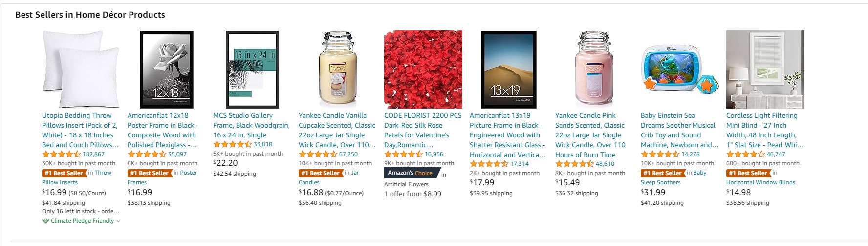Open the Poster Frames category link
Viewport: 868px width, 246px height.
(137, 182)
